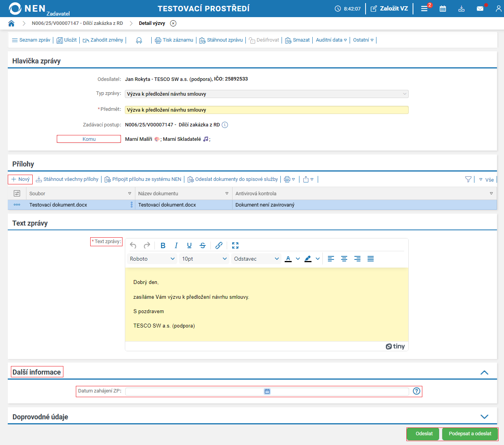Image resolution: width=504 pixels, height=445 pixels.
Task: Open the Roboto font family dropdown
Action: click(152, 259)
